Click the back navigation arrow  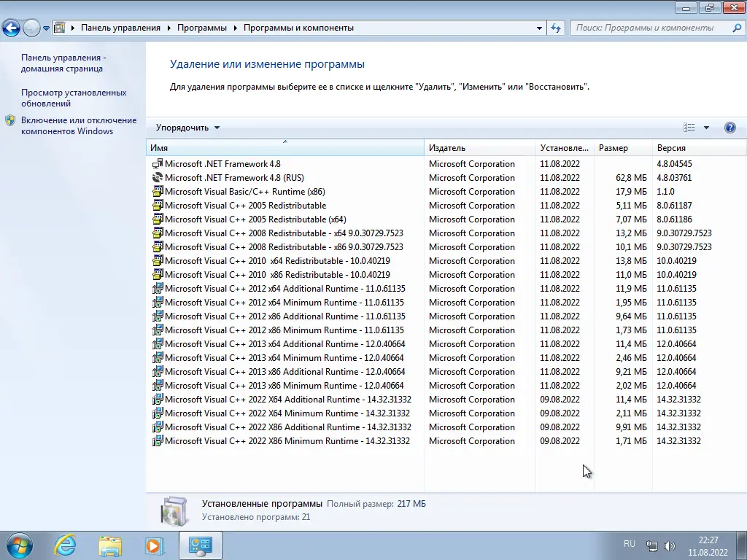11,28
